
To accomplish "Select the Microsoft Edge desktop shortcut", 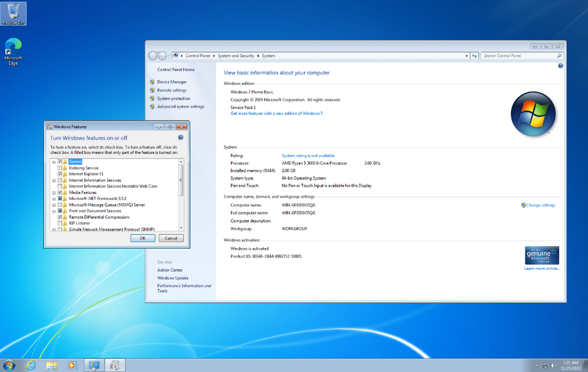I will [13, 52].
